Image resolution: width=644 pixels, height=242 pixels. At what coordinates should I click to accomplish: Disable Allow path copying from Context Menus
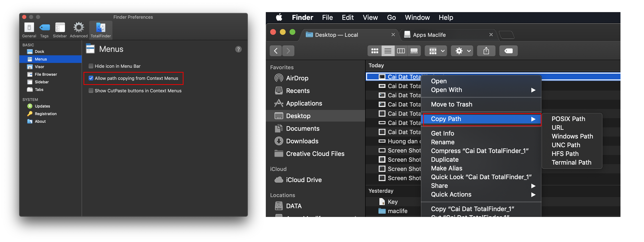[91, 78]
